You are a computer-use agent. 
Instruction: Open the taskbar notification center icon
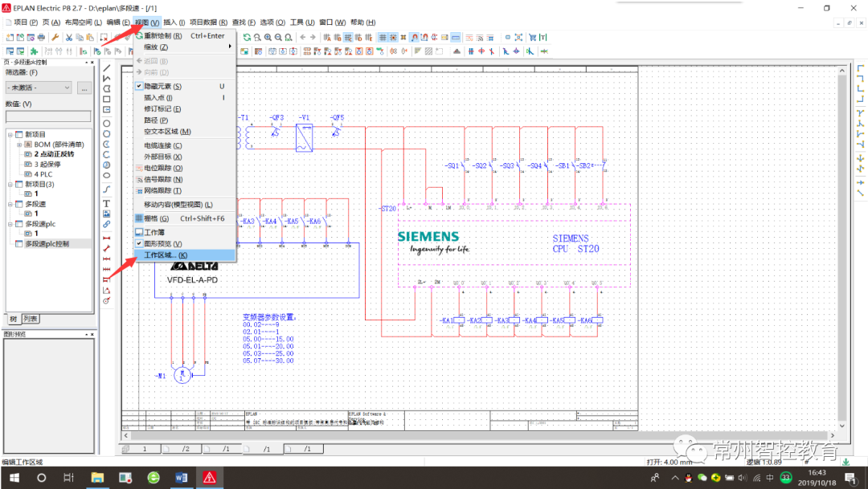tap(850, 478)
